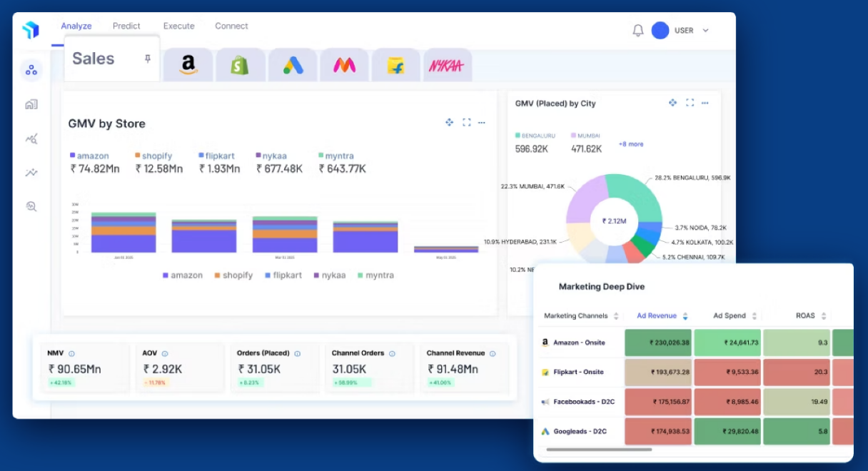Click info icon next to AOV

tap(165, 353)
